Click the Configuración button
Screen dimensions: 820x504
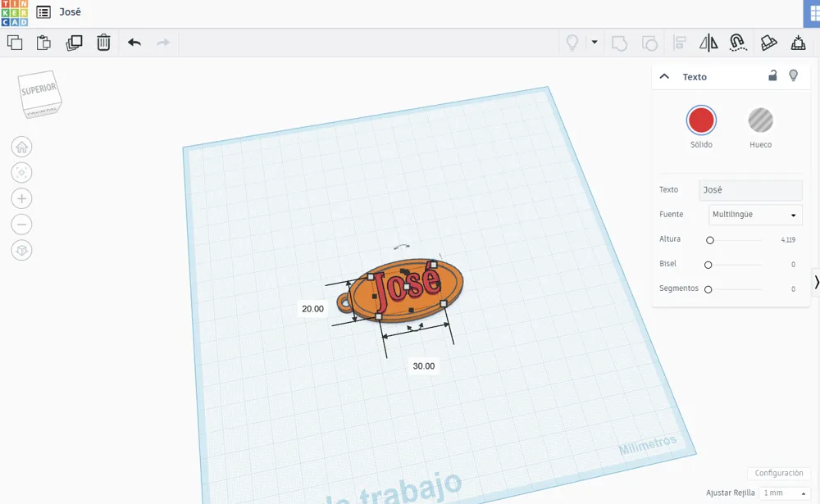pos(779,473)
